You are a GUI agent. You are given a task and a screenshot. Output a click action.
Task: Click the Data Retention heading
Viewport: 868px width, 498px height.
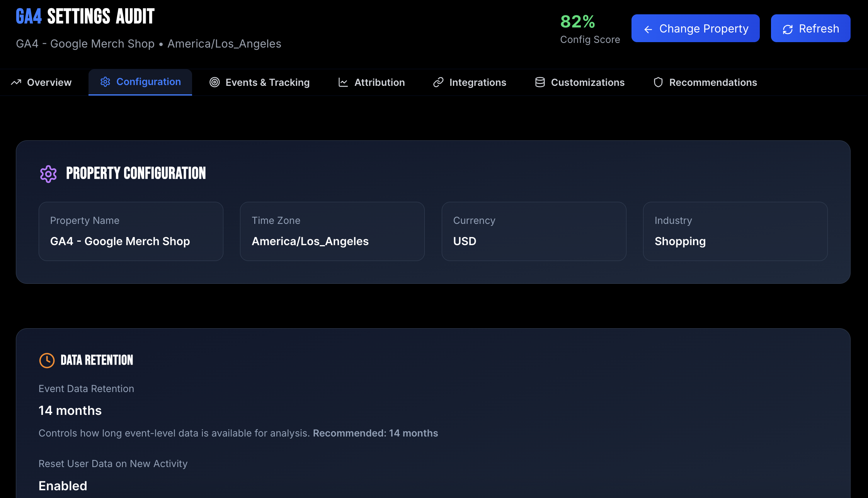[x=97, y=360]
